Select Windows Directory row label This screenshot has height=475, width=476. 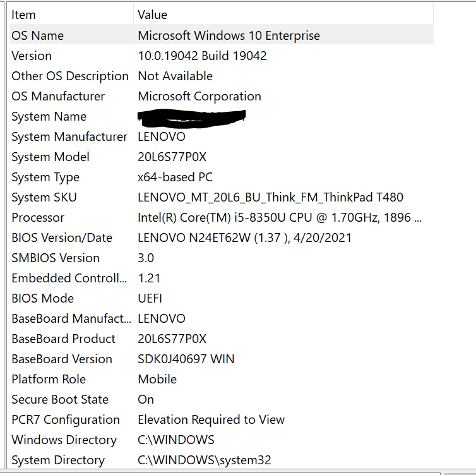(64, 440)
